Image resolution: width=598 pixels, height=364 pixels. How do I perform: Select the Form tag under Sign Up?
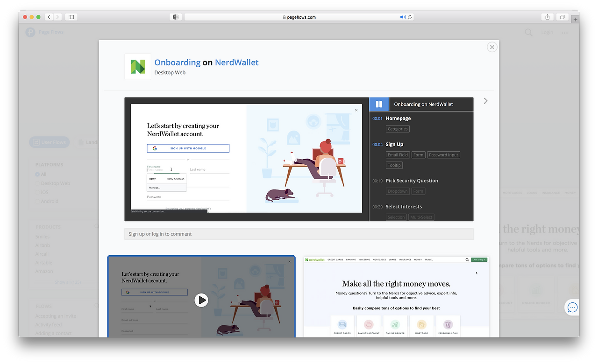coord(419,155)
